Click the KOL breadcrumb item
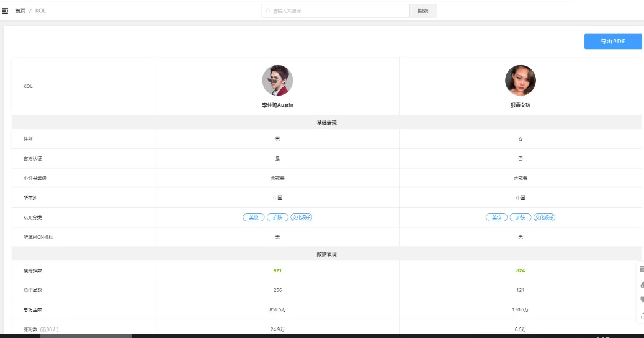 click(x=40, y=11)
